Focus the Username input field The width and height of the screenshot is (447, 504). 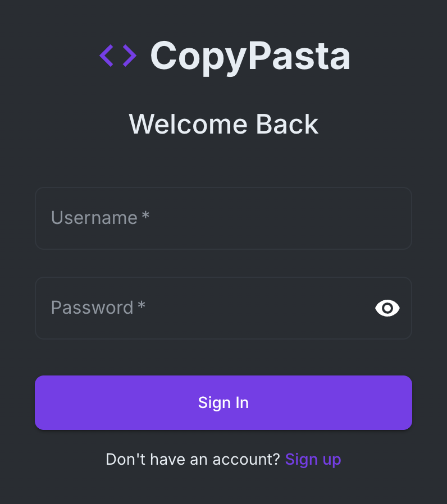click(223, 218)
